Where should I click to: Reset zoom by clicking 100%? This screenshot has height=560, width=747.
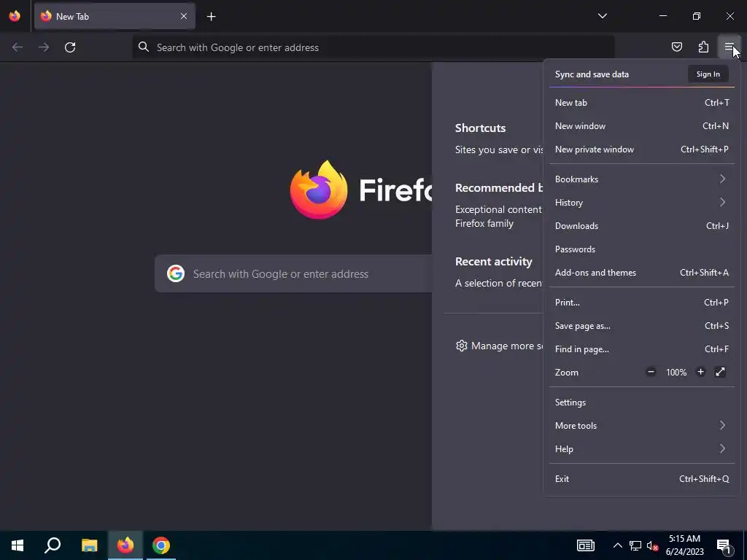(676, 373)
